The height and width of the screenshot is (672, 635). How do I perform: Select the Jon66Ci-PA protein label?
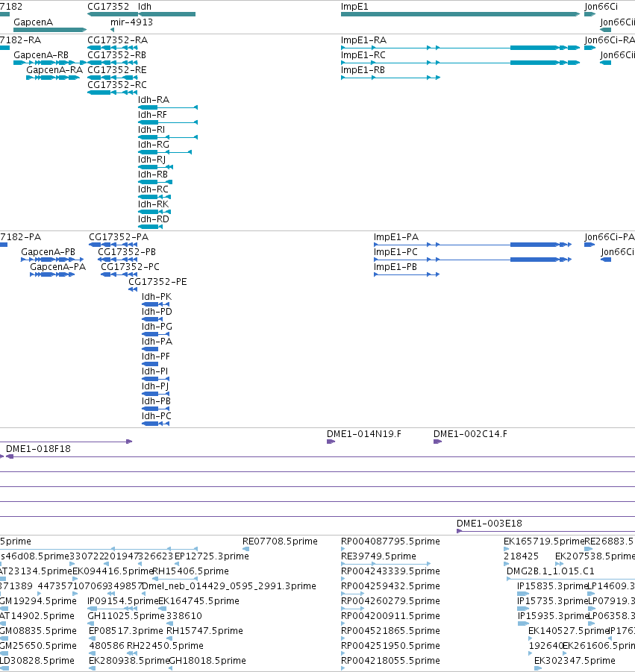point(610,237)
